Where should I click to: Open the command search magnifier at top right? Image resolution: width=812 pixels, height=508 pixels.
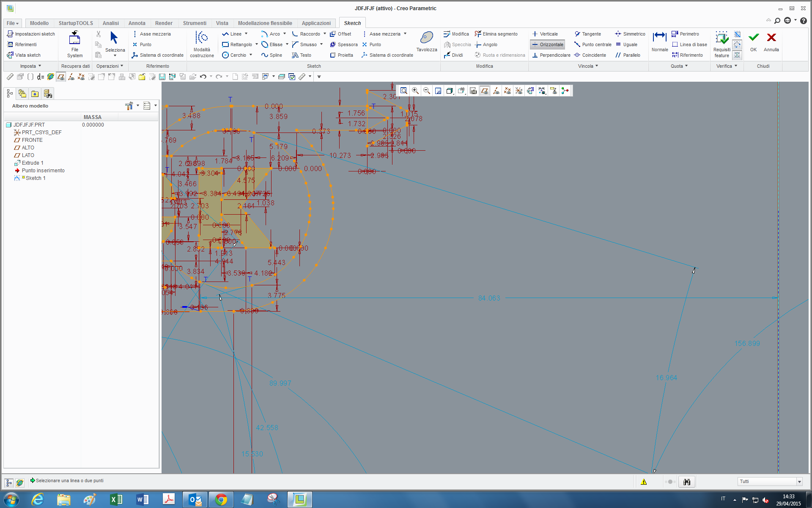click(777, 20)
